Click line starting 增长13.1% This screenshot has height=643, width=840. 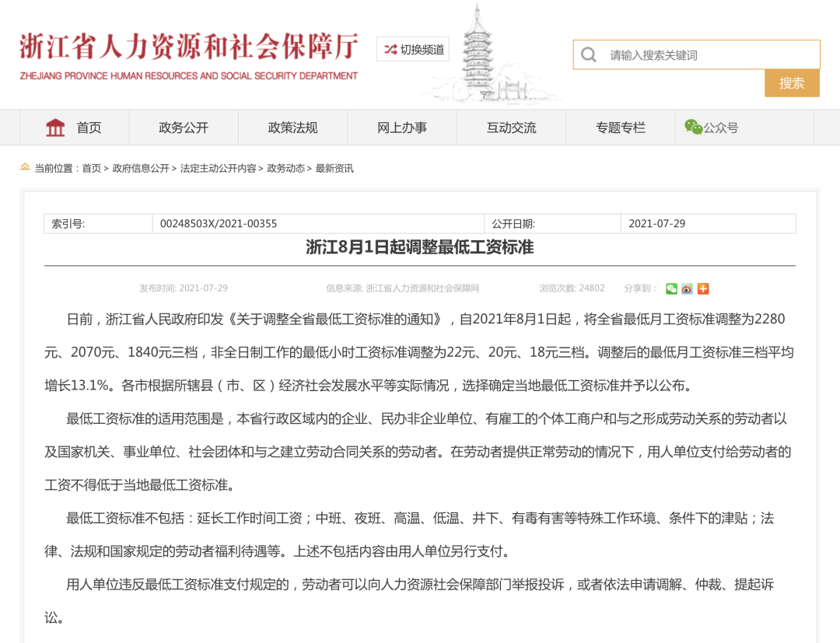pyautogui.click(x=368, y=386)
